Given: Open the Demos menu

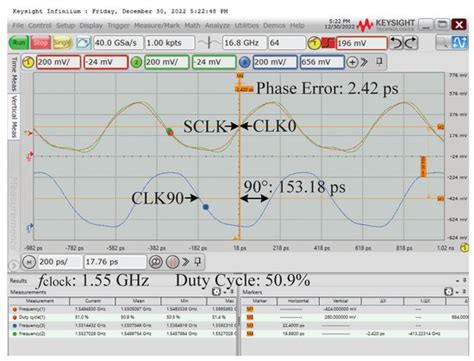Looking at the screenshot, I should tap(274, 25).
